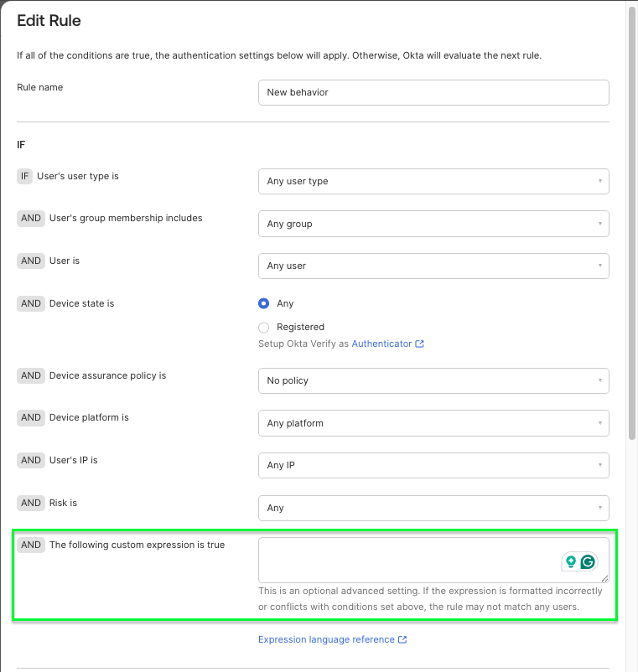Open the User is Any user dropdown
Screen dimensions: 638x672
click(x=433, y=266)
